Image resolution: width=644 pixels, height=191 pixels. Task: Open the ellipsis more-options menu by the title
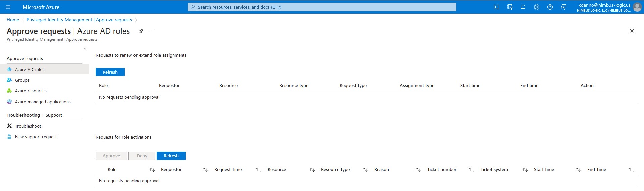point(152,31)
